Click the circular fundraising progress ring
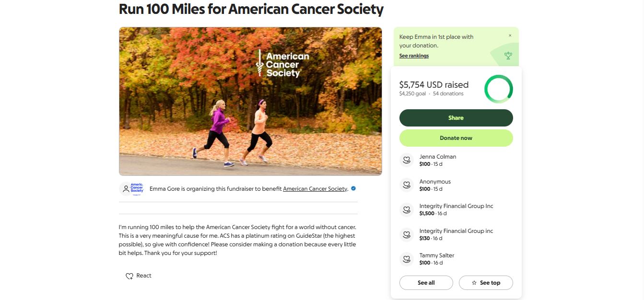Viewport: 644px width, 300px height. 498,89
